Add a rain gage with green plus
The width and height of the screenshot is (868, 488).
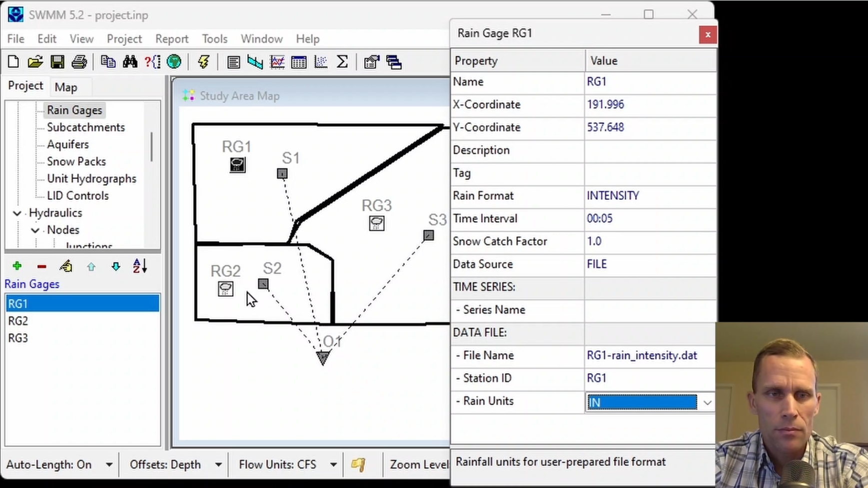point(17,266)
